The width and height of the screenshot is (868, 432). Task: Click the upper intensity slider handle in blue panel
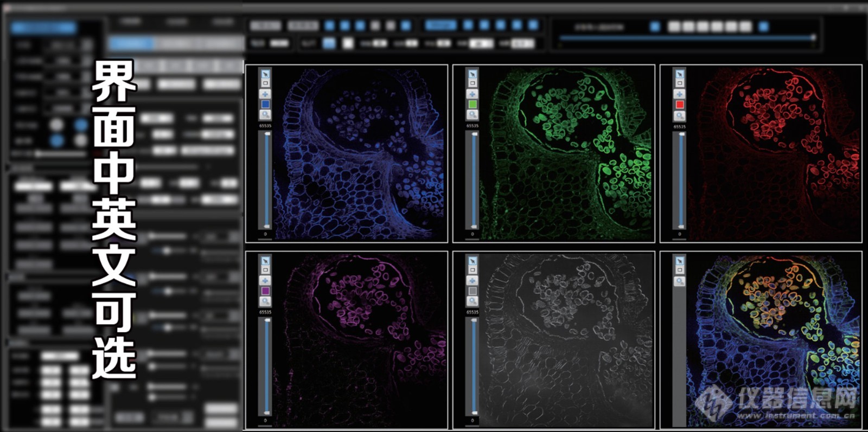point(267,134)
